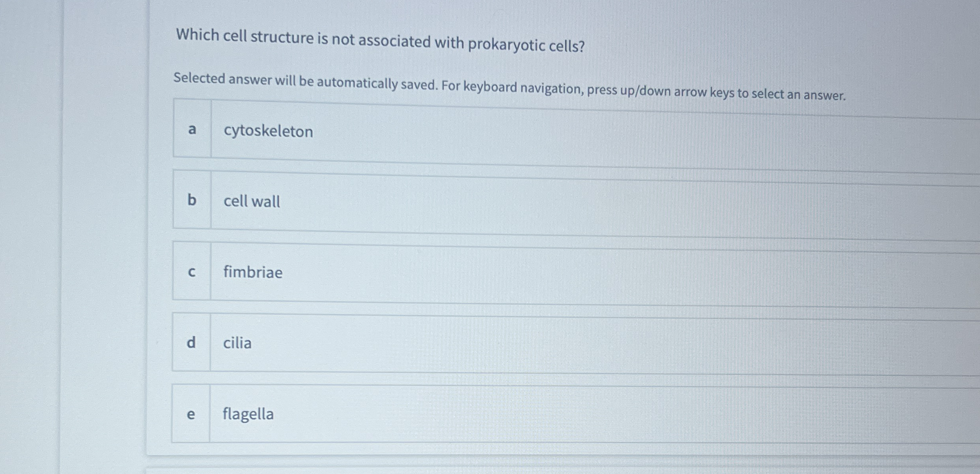This screenshot has width=980, height=474.
Task: Select answer option a, cytoskeleton
Action: pyautogui.click(x=475, y=131)
